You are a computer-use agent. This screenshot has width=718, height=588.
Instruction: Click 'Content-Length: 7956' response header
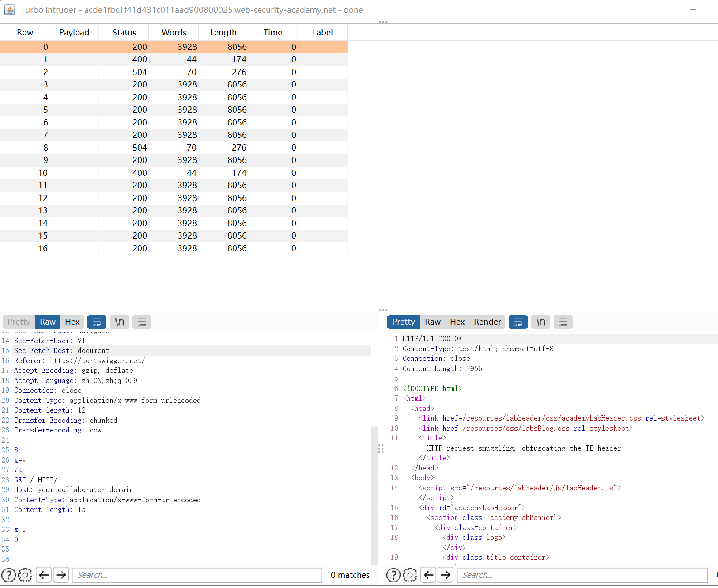[x=442, y=368]
